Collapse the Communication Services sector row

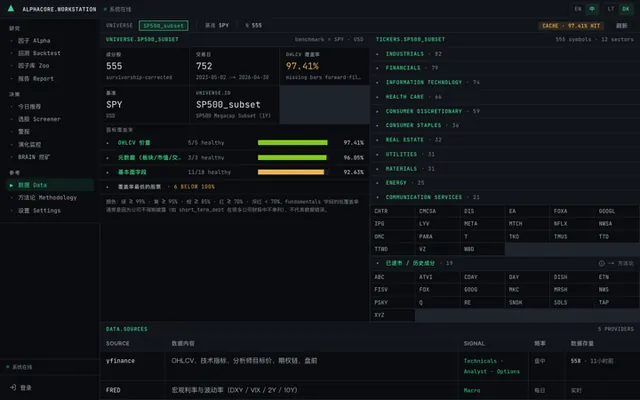tap(505, 197)
